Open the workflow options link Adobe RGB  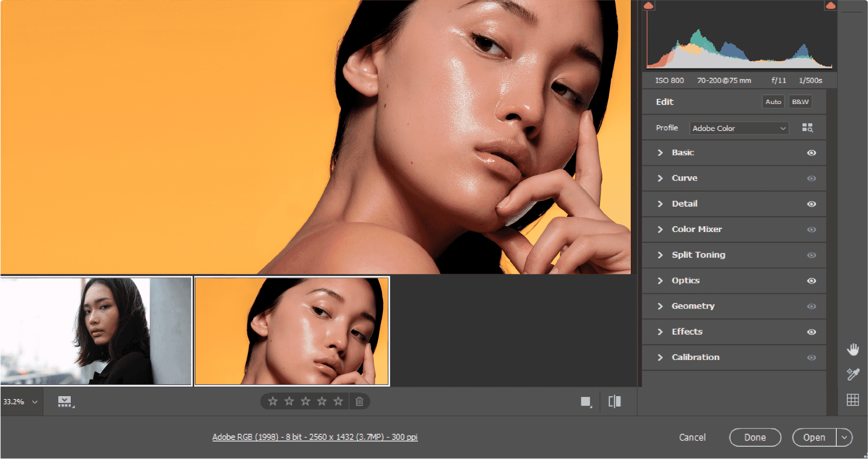(315, 437)
